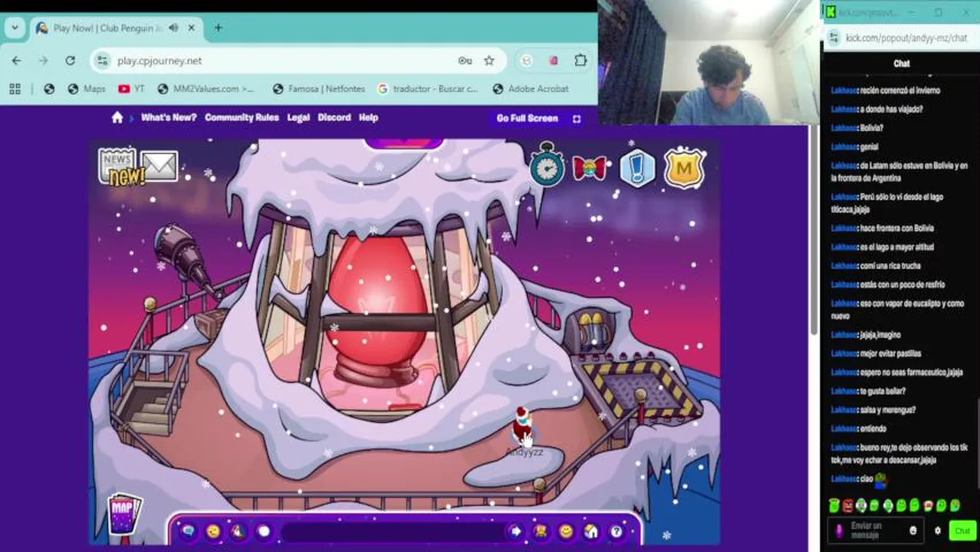Image resolution: width=980 pixels, height=552 pixels.
Task: Click the penguin action icon in toolbar
Action: point(238,531)
